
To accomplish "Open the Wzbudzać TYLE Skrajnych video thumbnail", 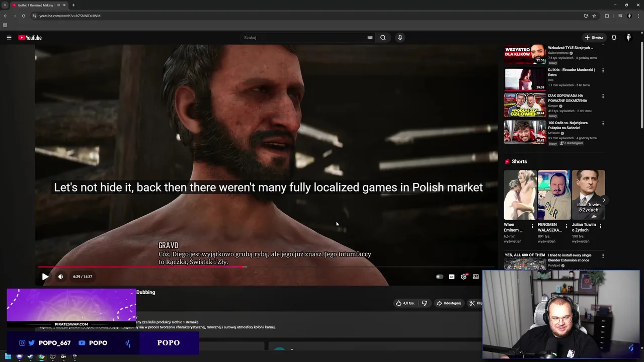I will [x=525, y=54].
